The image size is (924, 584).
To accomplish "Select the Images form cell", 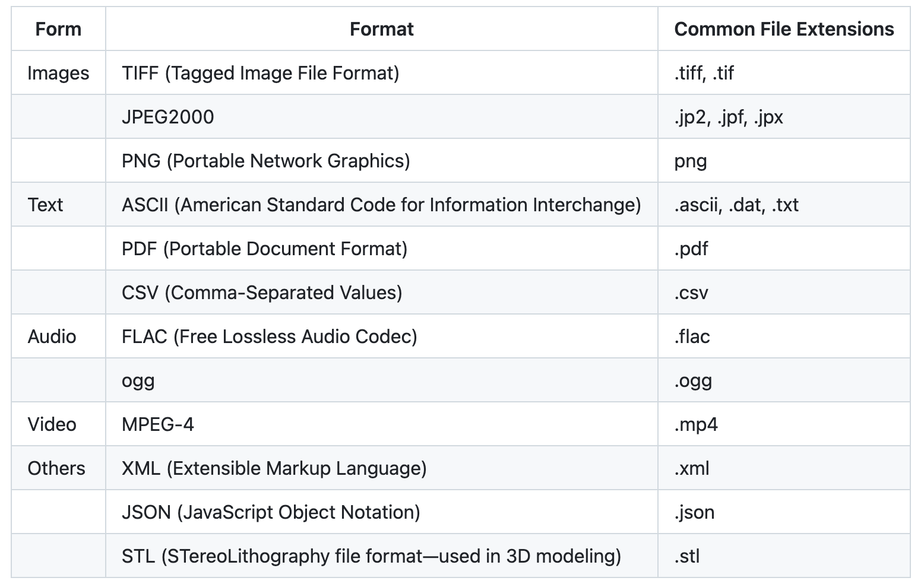I will coord(58,73).
